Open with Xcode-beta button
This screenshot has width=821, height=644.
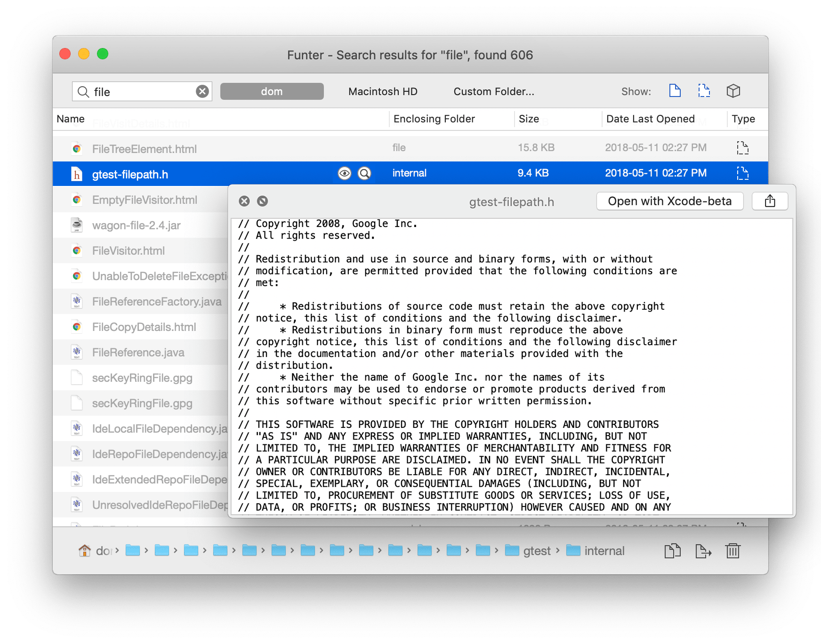(x=670, y=201)
